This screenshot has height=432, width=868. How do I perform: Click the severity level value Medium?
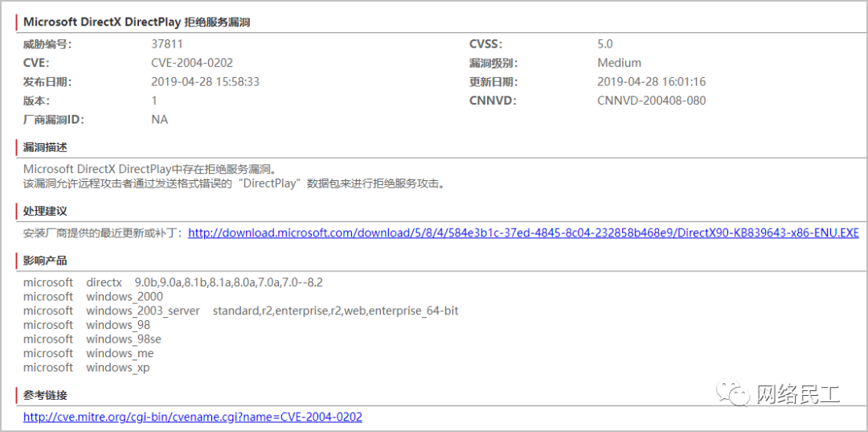620,63
